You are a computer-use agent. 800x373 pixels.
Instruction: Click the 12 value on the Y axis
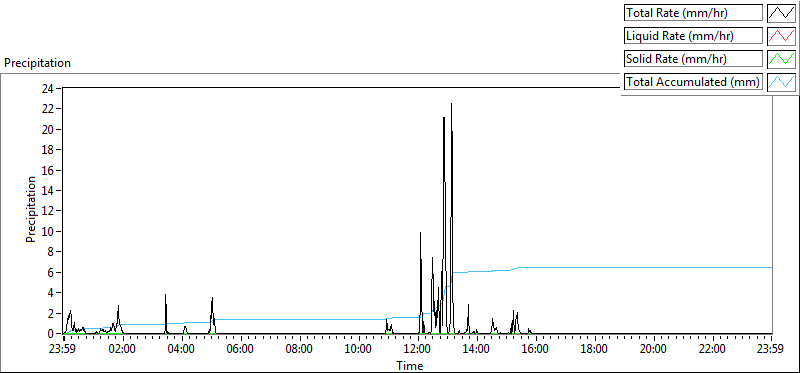[x=48, y=211]
